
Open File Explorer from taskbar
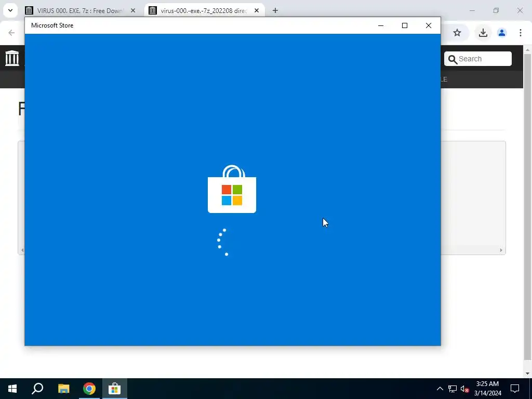[x=63, y=389]
